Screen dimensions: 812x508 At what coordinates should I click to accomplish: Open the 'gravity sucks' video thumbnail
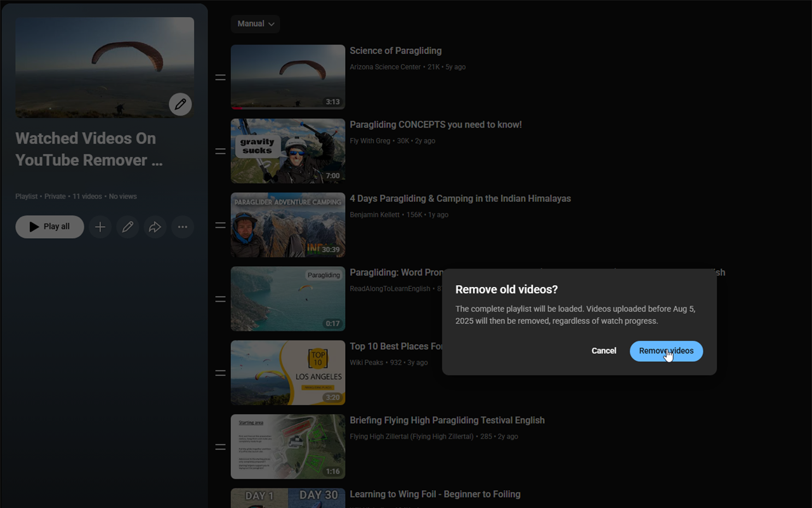(288, 151)
